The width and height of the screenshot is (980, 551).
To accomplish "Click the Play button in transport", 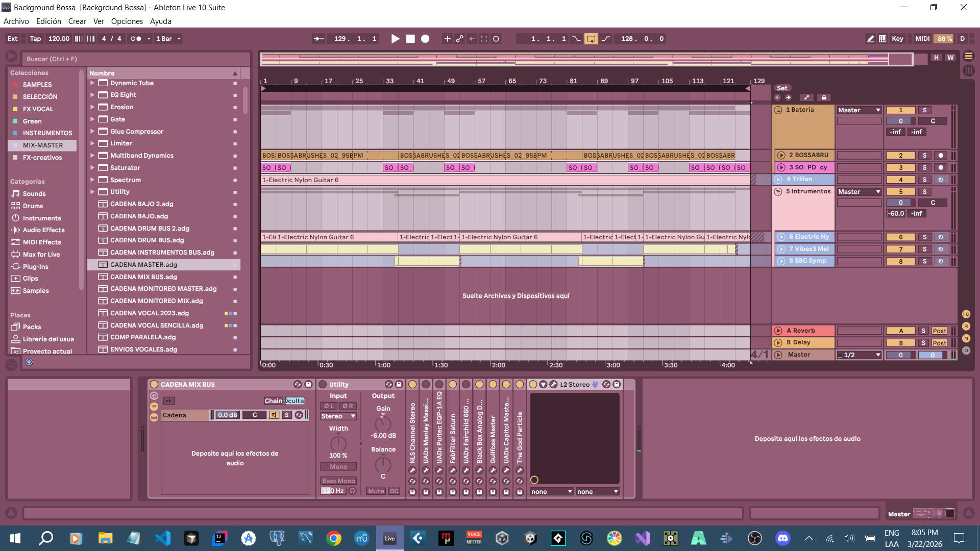I will pos(395,39).
